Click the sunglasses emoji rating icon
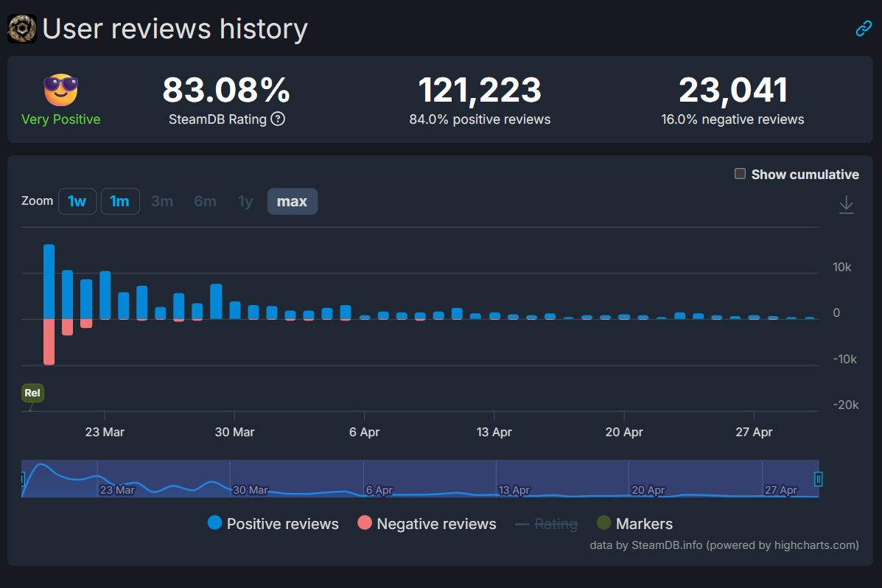 pyautogui.click(x=60, y=91)
